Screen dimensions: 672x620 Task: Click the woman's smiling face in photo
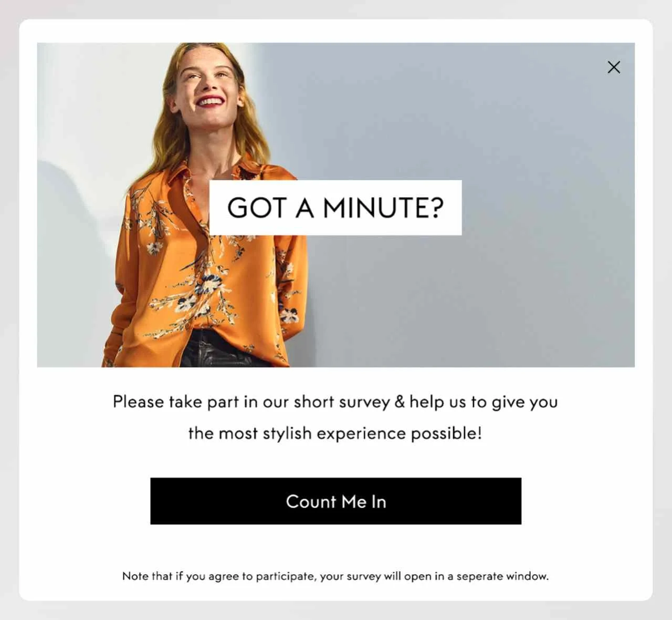pyautogui.click(x=207, y=84)
